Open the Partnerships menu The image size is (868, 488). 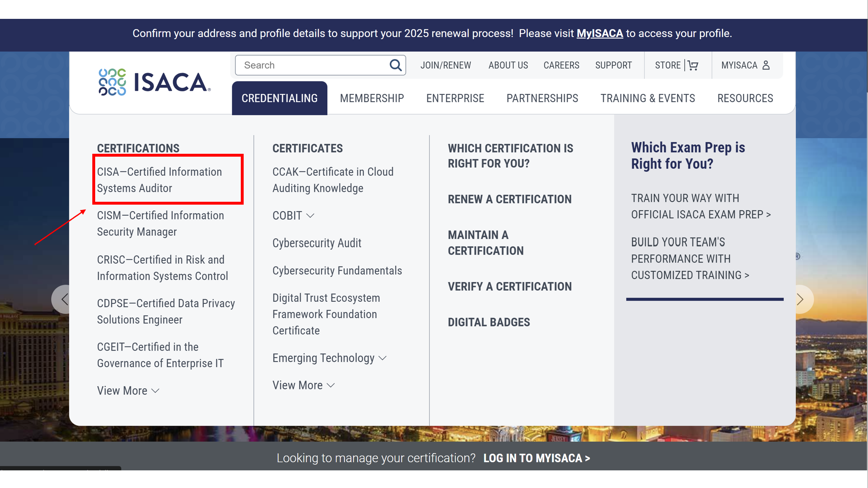542,98
